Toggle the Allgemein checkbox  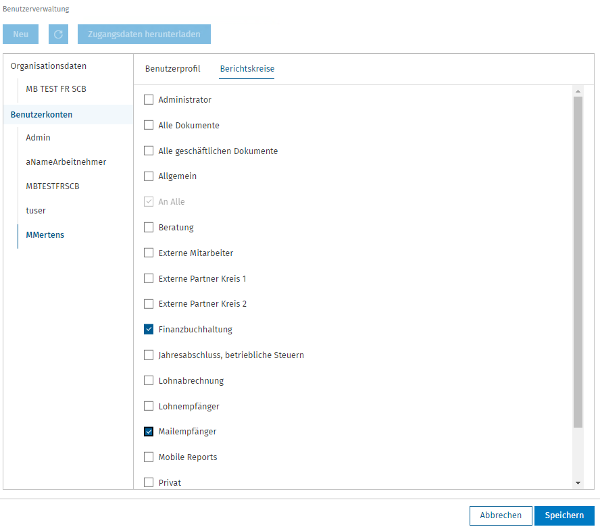pyautogui.click(x=148, y=176)
